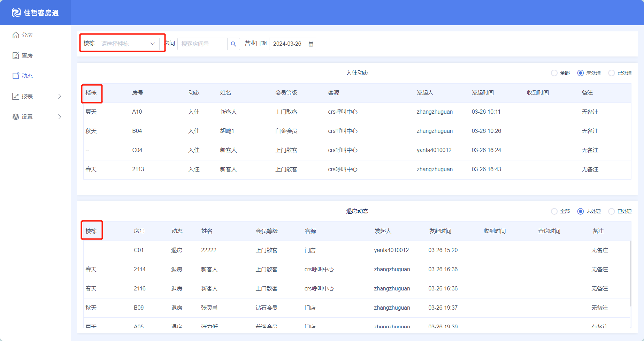
Task: Click the 住哲客房通 logo icon
Action: coord(16,13)
